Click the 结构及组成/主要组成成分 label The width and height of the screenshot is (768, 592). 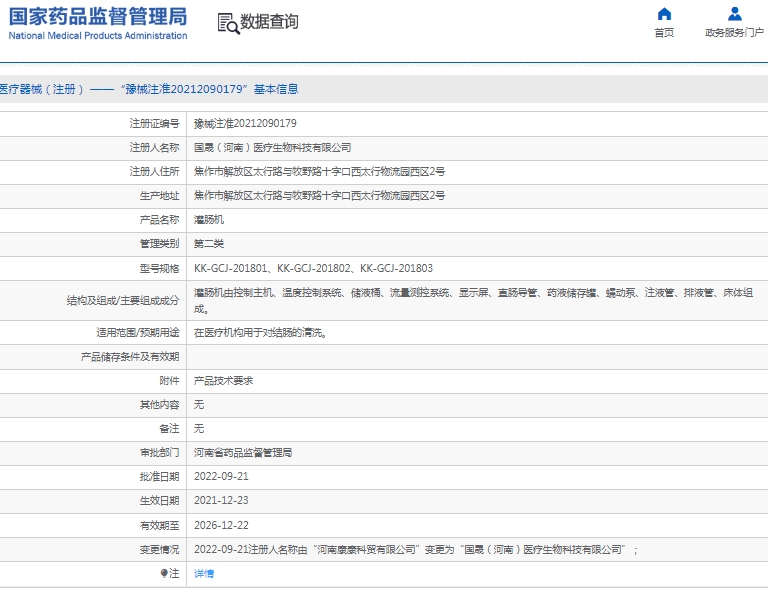[x=123, y=301]
